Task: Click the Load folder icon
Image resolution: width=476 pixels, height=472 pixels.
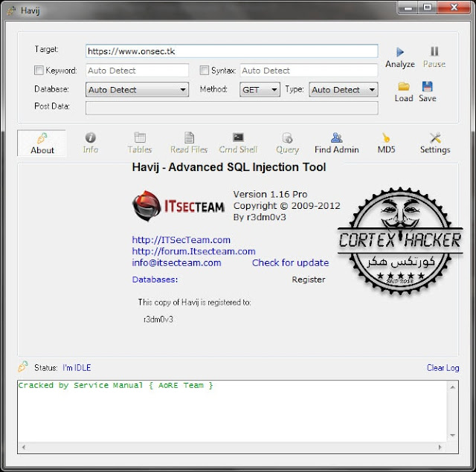Action: coord(403,87)
